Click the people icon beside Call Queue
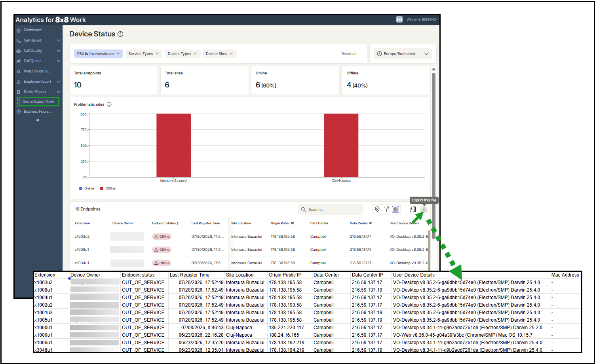 (x=19, y=61)
